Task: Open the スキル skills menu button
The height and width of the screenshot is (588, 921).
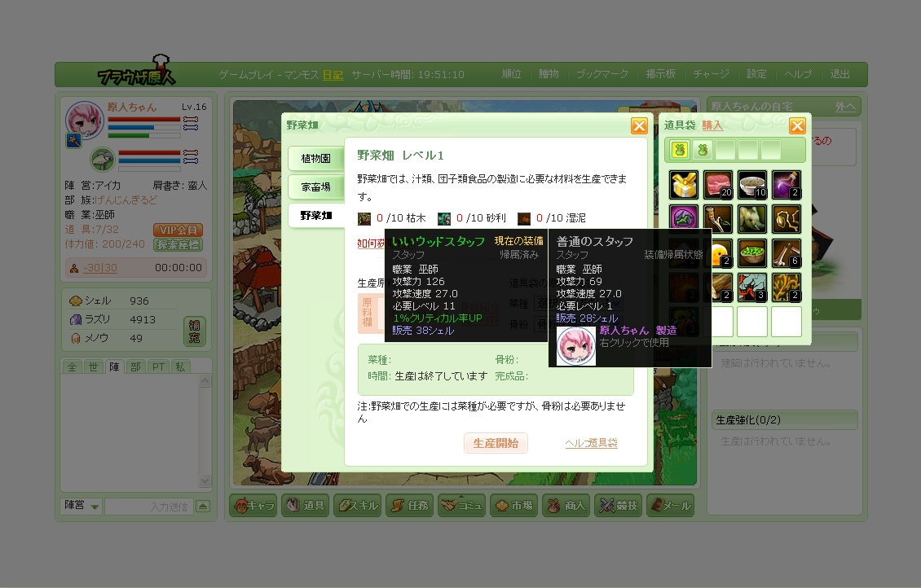Action: (x=357, y=505)
